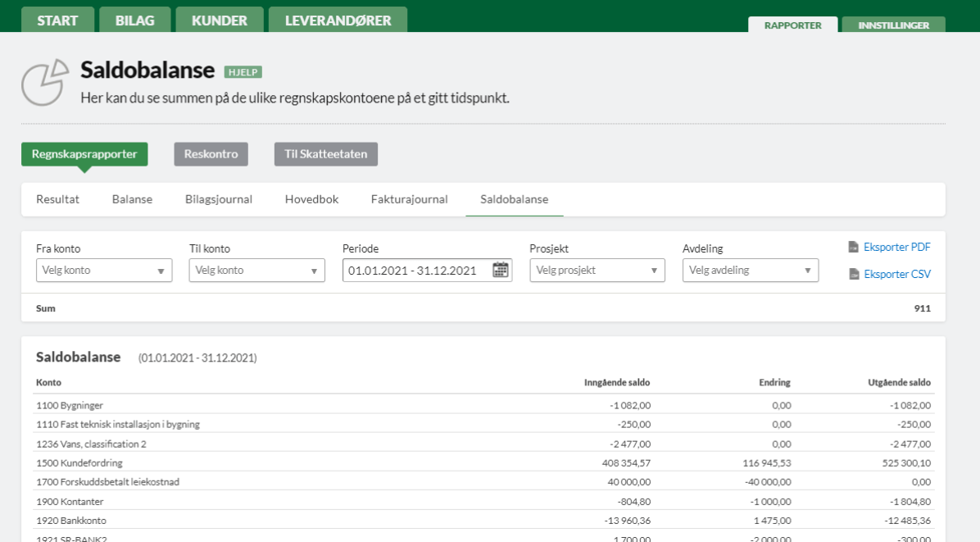Viewport: 980px width, 542px height.
Task: Click the PDF file icon beside Eksporter PDF
Action: 853,247
